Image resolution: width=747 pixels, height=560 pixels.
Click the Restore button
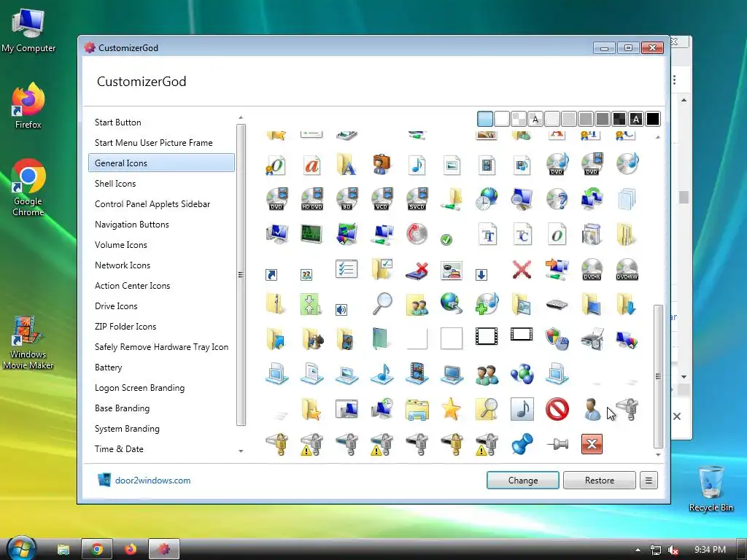point(600,480)
